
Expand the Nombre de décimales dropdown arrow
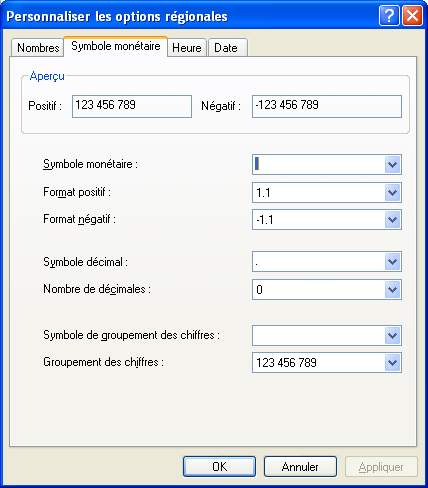(x=392, y=289)
